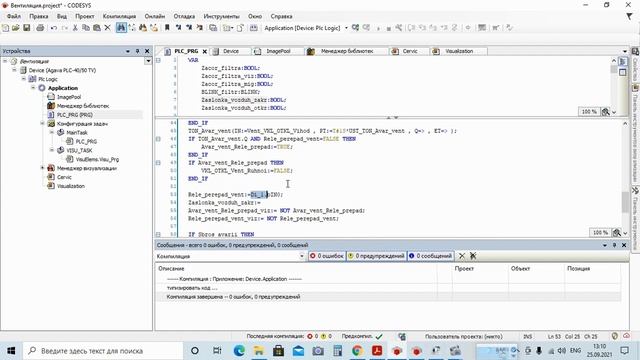This screenshot has width=640, height=360.
Task: Switch to the Device editor tab
Action: tap(231, 51)
